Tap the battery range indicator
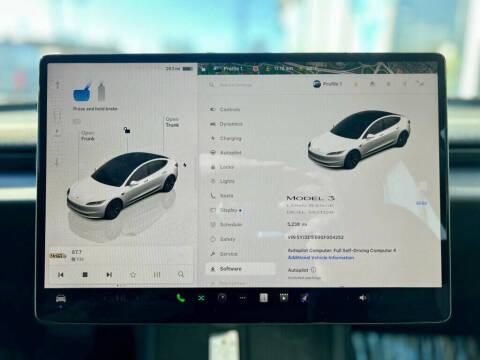Image resolution: width=480 pixels, height=360 pixels. tap(179, 68)
